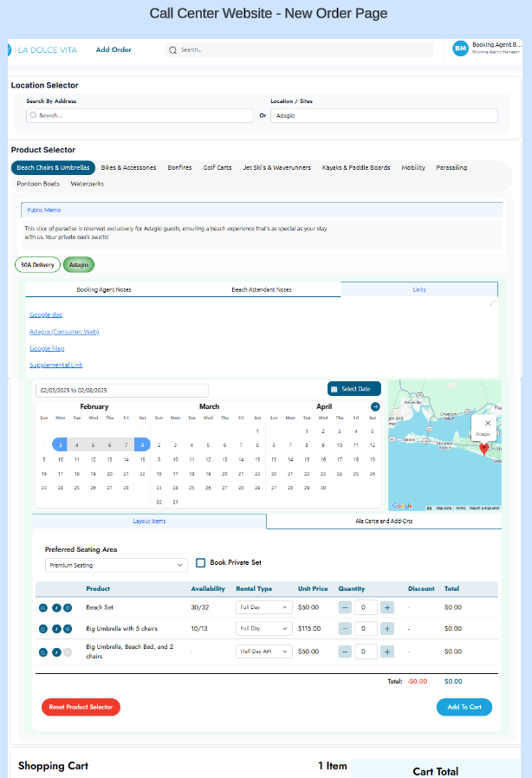The width and height of the screenshot is (532, 778).
Task: Select February 8 on the calendar
Action: pyautogui.click(x=142, y=444)
